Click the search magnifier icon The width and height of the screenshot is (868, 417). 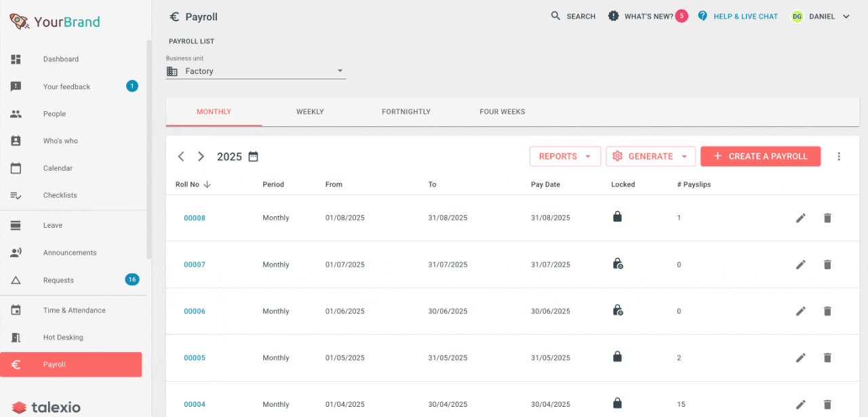[x=556, y=16]
